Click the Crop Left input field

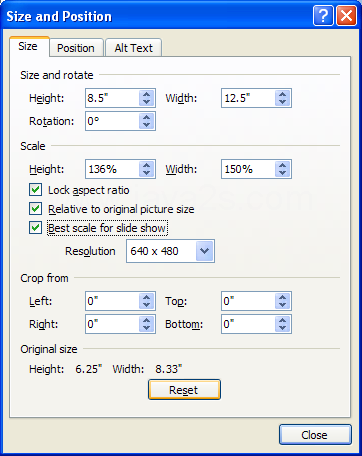tap(112, 301)
